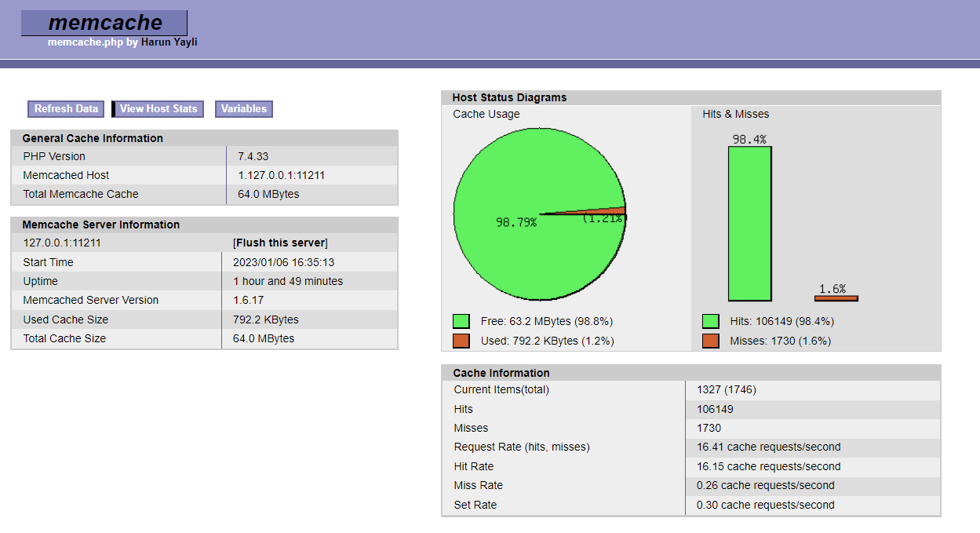Follow the Harun Yayli author link
Screen dimensions: 980x533
169,42
